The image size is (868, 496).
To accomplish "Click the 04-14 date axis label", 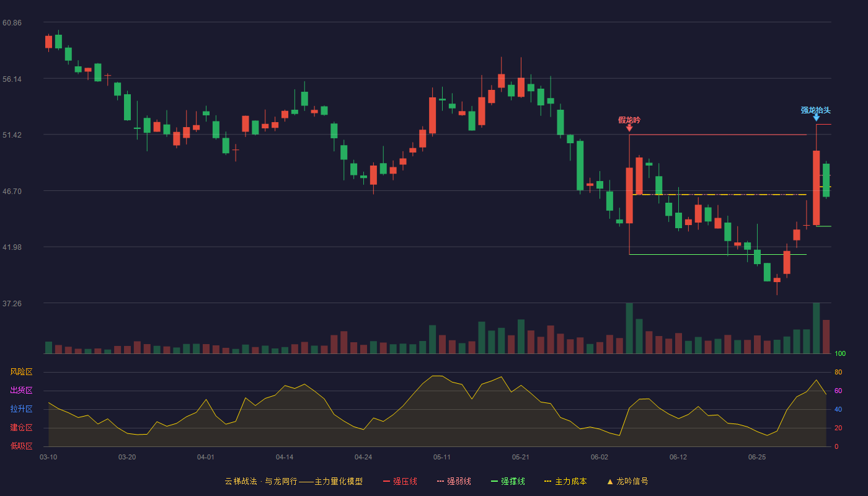I will 285,457.
